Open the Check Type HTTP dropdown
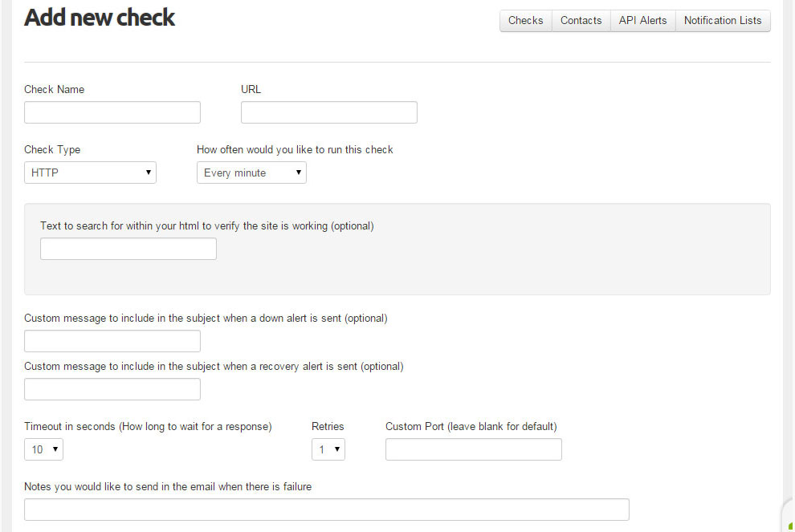This screenshot has width=795, height=532. coord(90,173)
